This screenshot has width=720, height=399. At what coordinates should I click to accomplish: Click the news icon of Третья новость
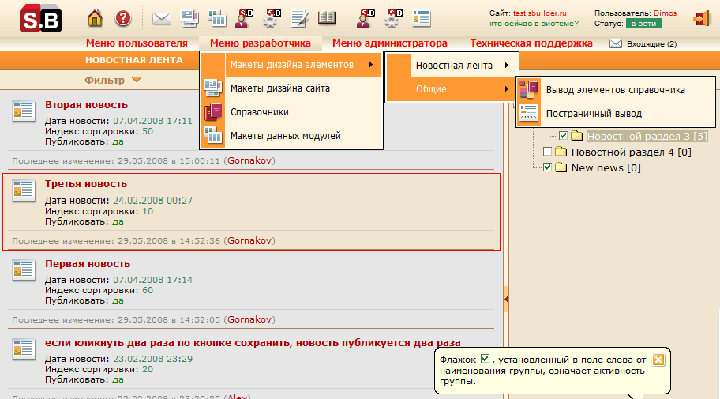[23, 190]
